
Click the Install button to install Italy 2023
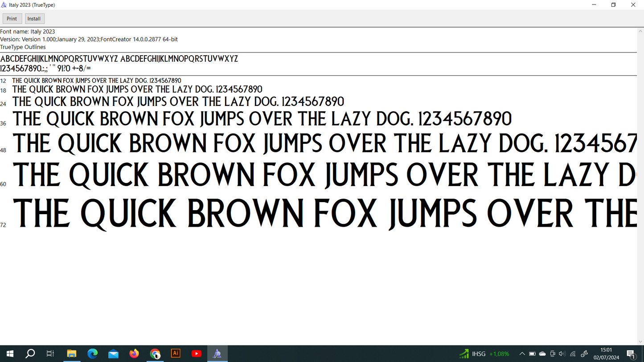pos(34,19)
